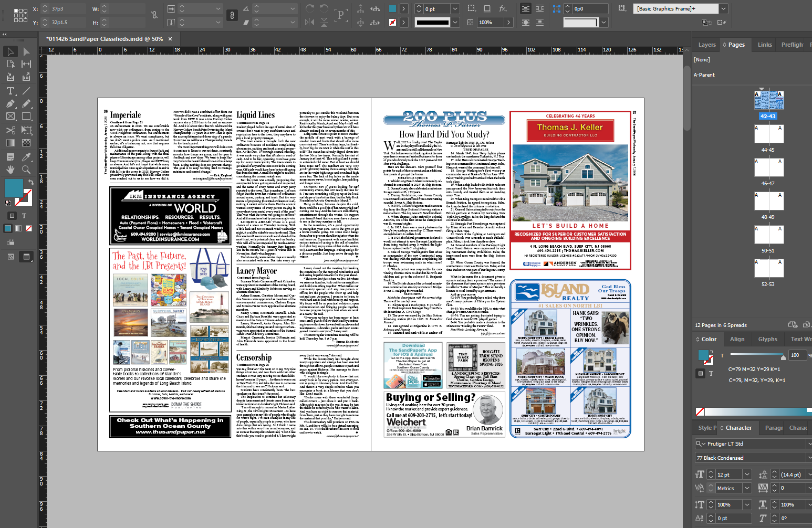The height and width of the screenshot is (528, 812).
Task: Pick the Hand tool
Action: [11, 170]
